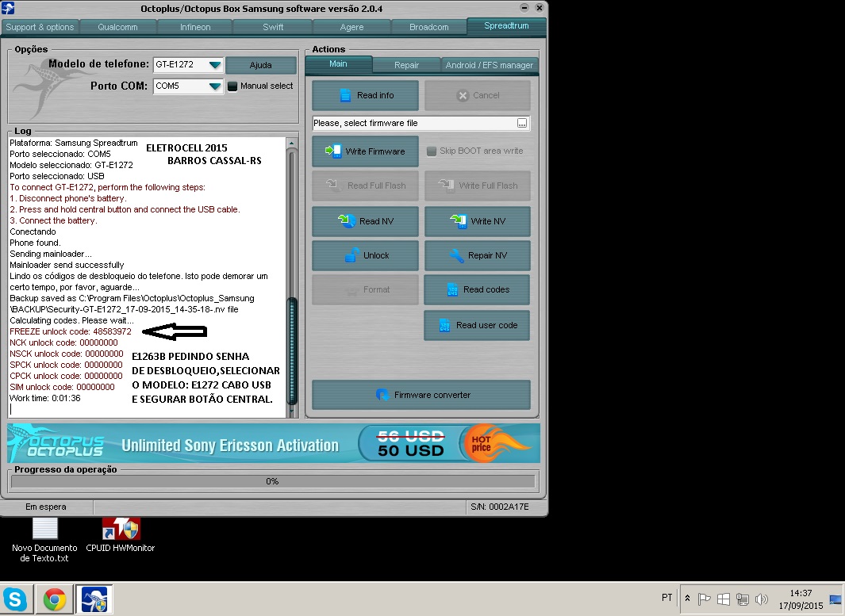Click the Read user code button
845x616 pixels.
point(477,325)
